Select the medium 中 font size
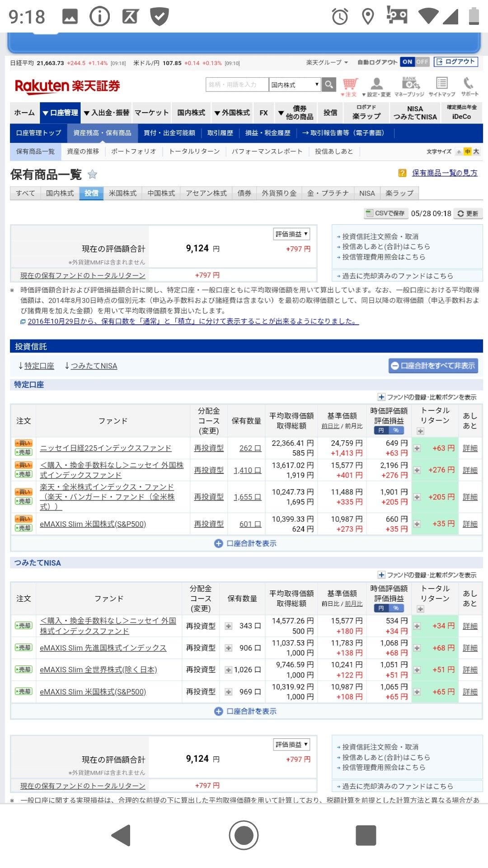 click(x=468, y=151)
